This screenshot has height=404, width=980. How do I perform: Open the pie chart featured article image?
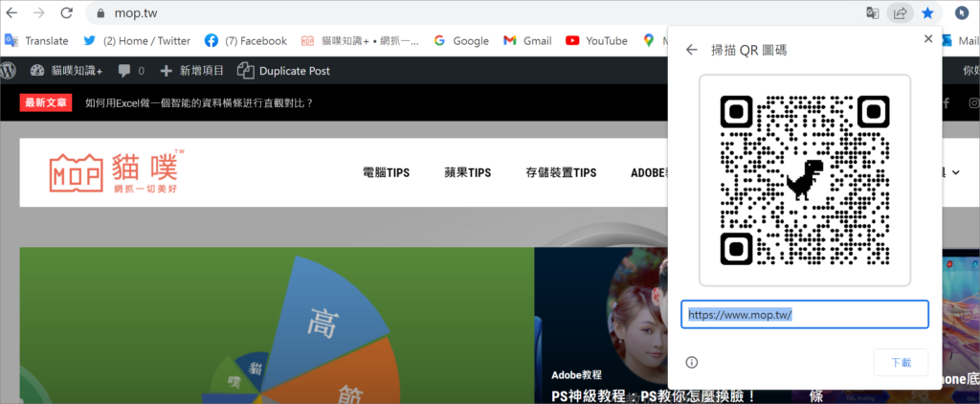[x=277, y=325]
